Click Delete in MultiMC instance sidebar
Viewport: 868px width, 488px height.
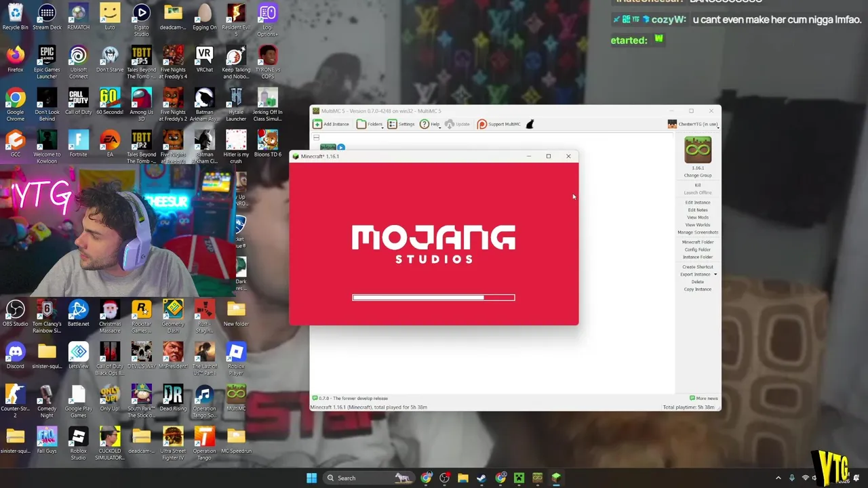pyautogui.click(x=698, y=282)
